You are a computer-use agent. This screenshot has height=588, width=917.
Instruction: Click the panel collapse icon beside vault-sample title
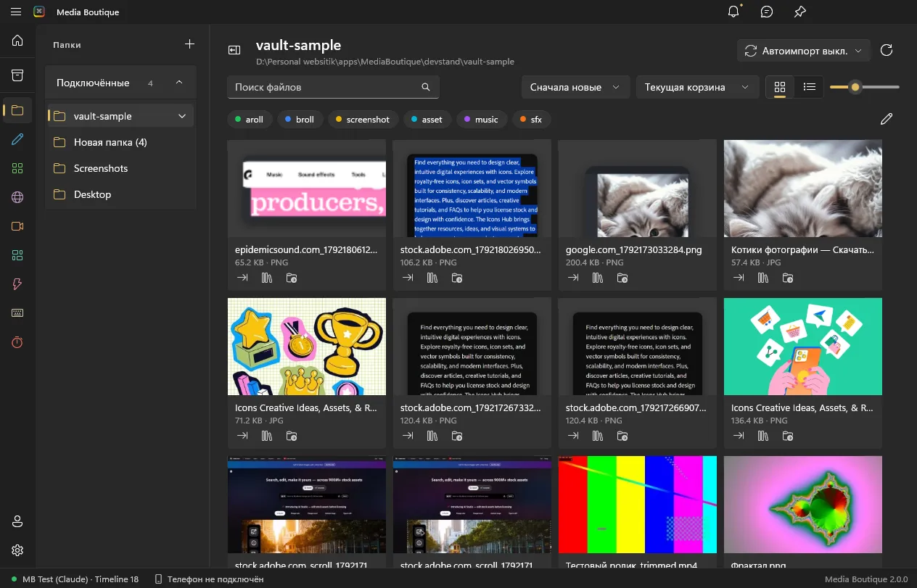click(234, 50)
